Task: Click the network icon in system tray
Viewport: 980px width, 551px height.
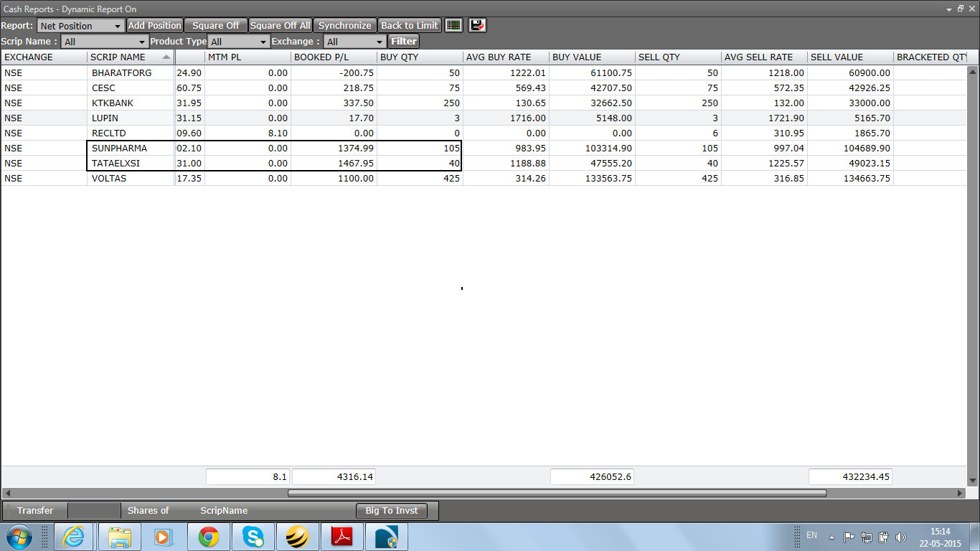Action: click(867, 537)
